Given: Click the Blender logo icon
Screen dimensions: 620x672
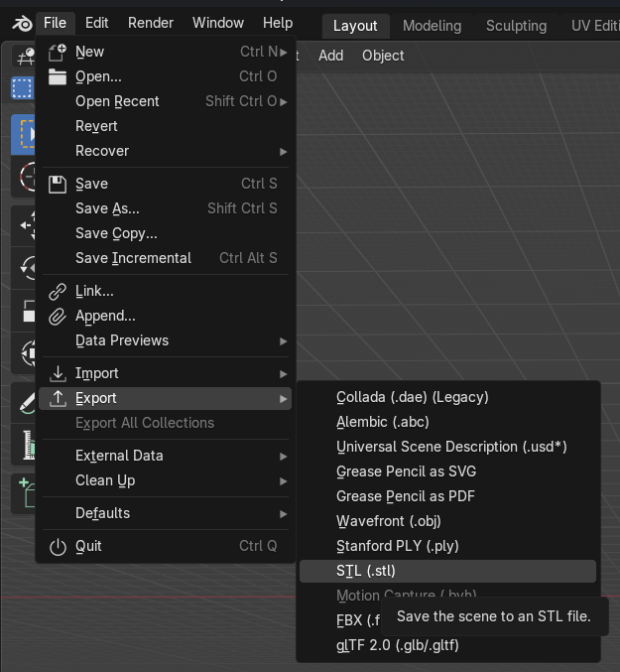Looking at the screenshot, I should pyautogui.click(x=22, y=23).
